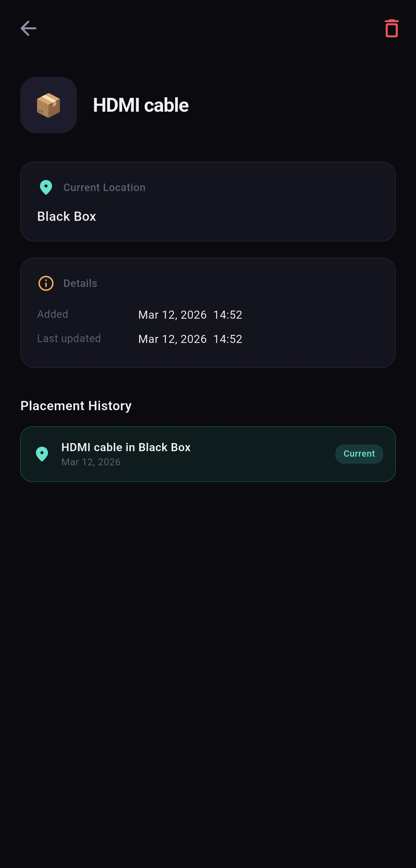Image resolution: width=416 pixels, height=868 pixels.
Task: Go back using the arrow icon
Action: click(x=28, y=28)
